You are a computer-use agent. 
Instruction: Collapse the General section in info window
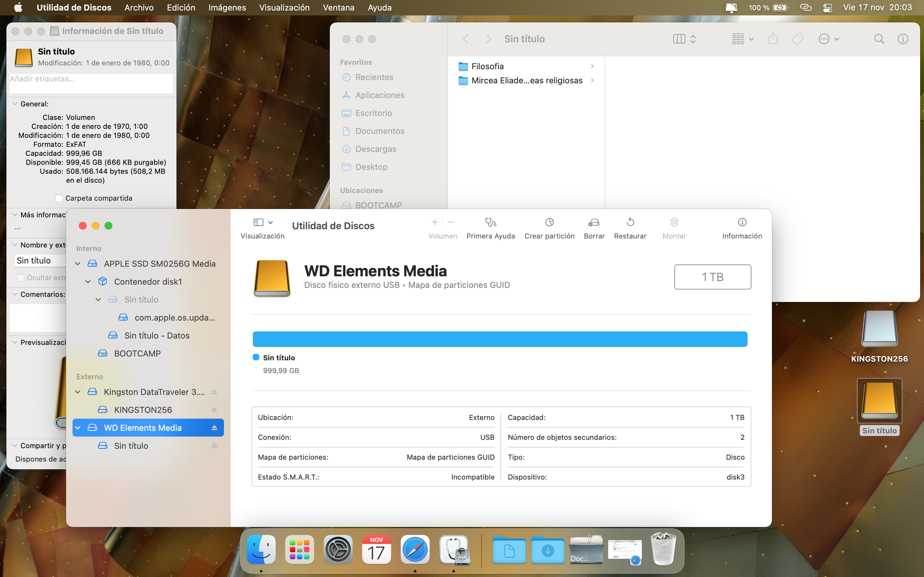pos(15,104)
